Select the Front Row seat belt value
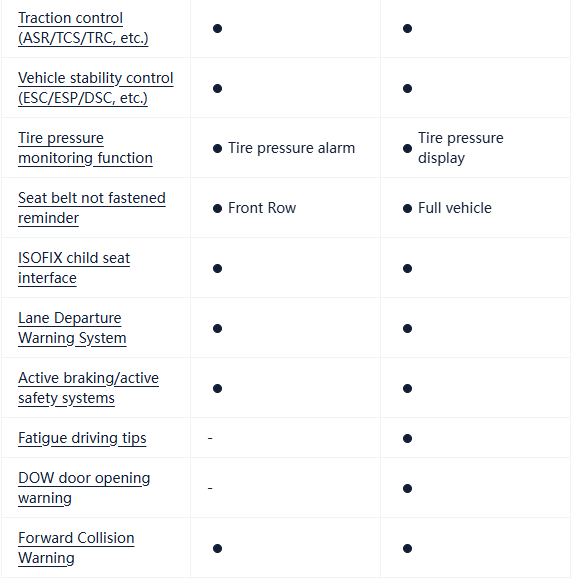Viewport: 583px width, 579px height. [262, 208]
